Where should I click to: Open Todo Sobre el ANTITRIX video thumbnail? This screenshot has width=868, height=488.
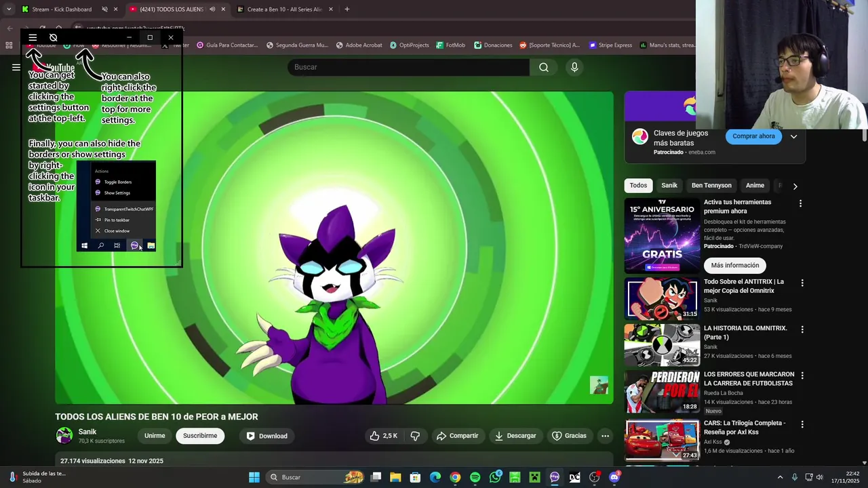point(662,299)
